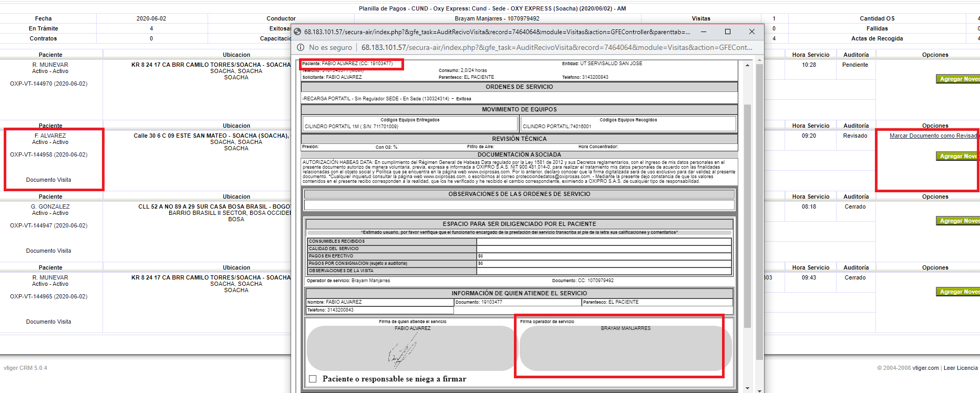Click 'Paciente: FABIO ALVAREZ (CC: 19103477)' text

coord(347,64)
